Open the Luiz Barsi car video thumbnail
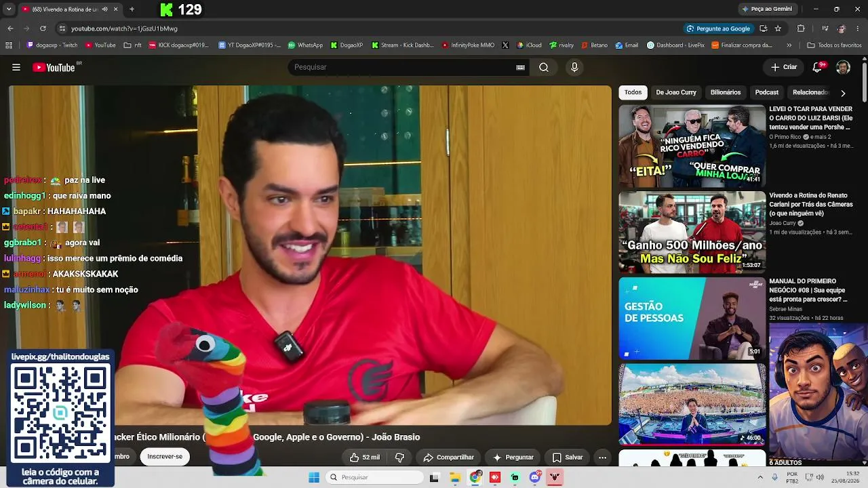The image size is (868, 488). coord(692,146)
